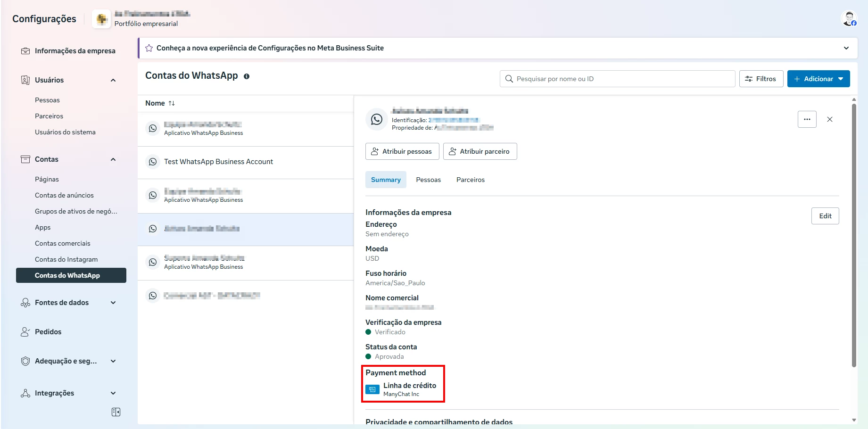Open Páginas in the sidebar
Image resolution: width=868 pixels, height=429 pixels.
(47, 179)
